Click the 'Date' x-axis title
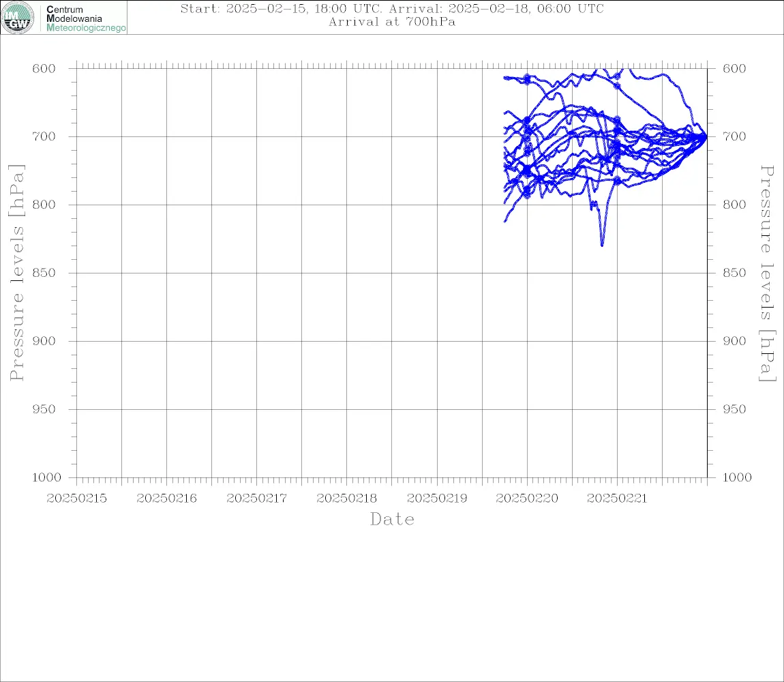Screen dimensions: 784x682 (393, 520)
